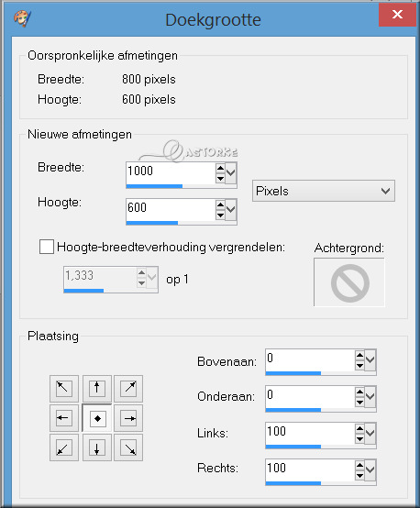Open the Pixels units dropdown
The width and height of the screenshot is (420, 508).
(x=324, y=191)
